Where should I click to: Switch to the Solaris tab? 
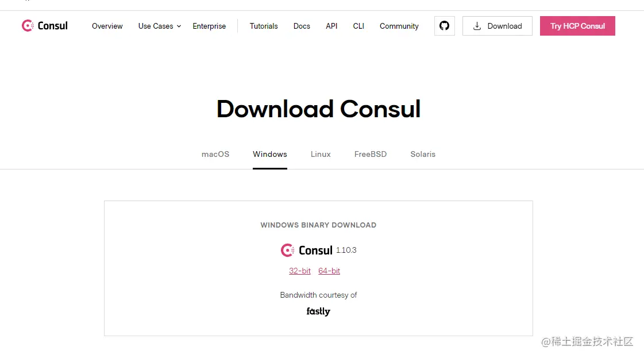423,154
